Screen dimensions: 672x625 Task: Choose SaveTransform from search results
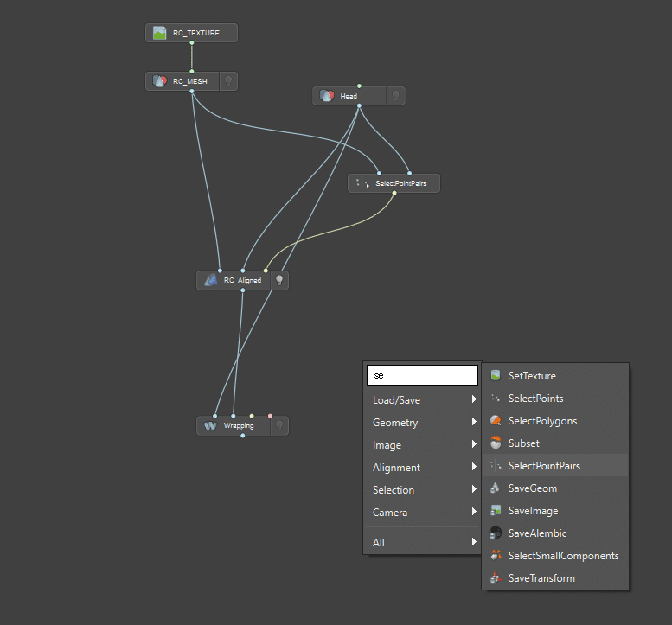[x=555, y=577]
